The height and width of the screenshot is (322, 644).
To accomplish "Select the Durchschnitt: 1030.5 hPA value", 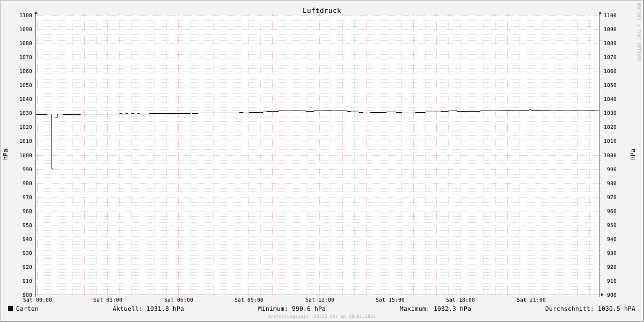I will [x=590, y=309].
